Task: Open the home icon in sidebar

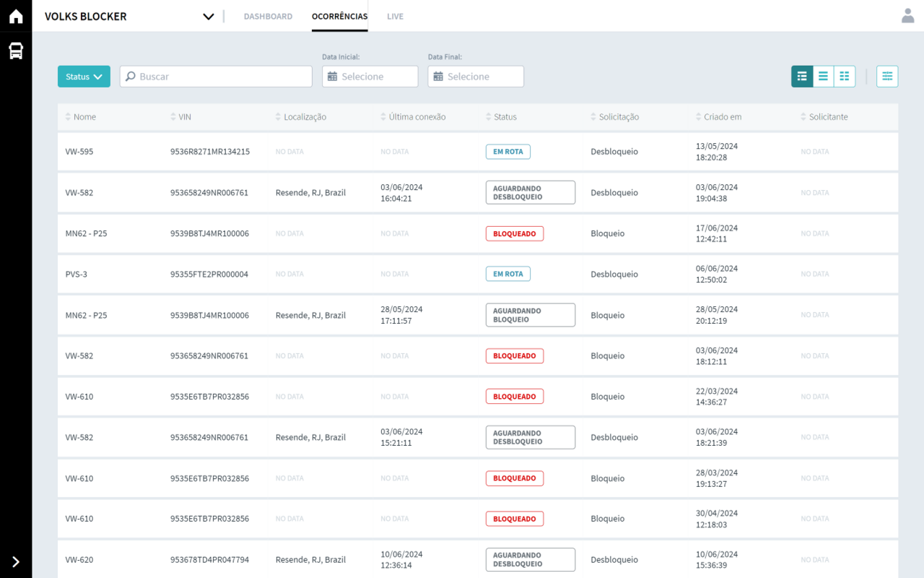Action: click(x=16, y=16)
